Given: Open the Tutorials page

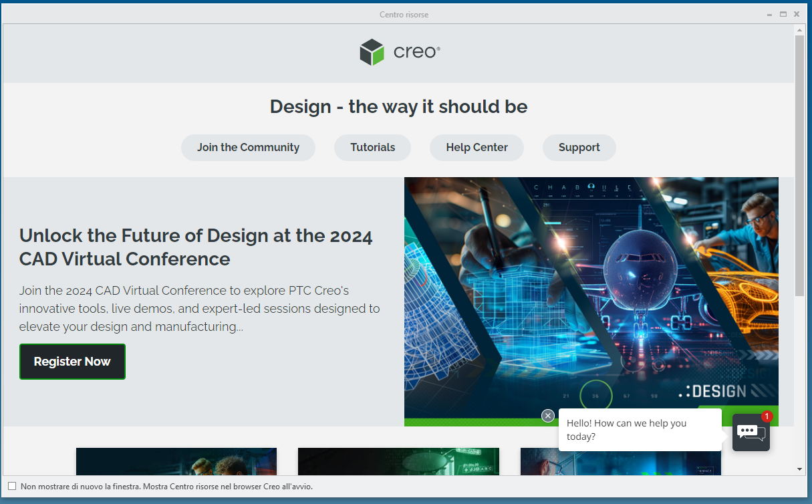Looking at the screenshot, I should click(372, 147).
